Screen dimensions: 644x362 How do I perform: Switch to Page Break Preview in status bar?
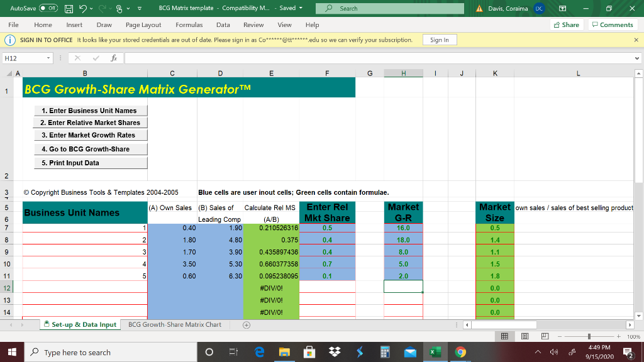point(545,336)
